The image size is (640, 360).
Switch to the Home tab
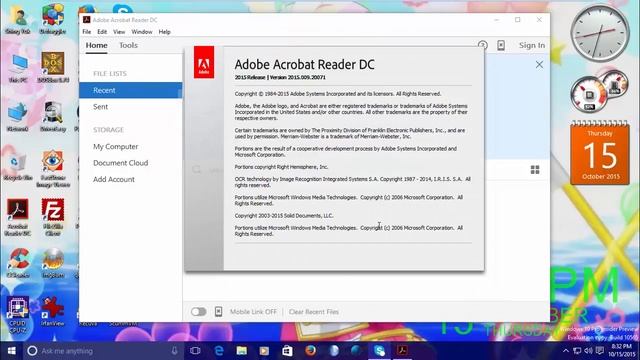97,45
